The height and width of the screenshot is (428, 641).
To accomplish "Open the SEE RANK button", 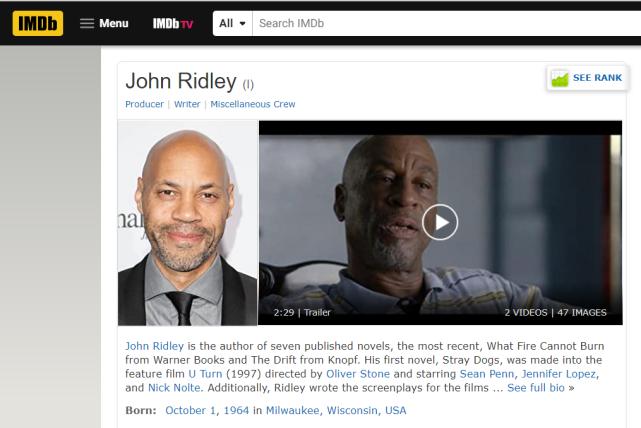I will pos(587,78).
